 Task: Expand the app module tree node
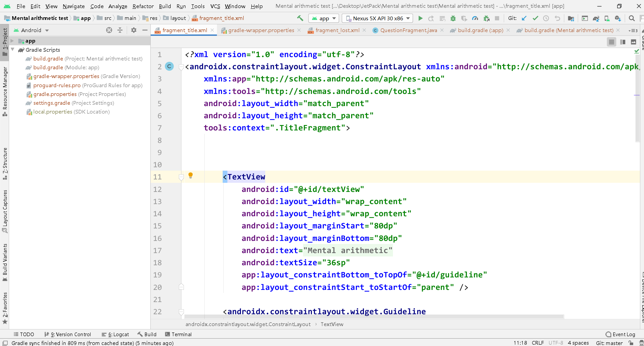[x=12, y=41]
